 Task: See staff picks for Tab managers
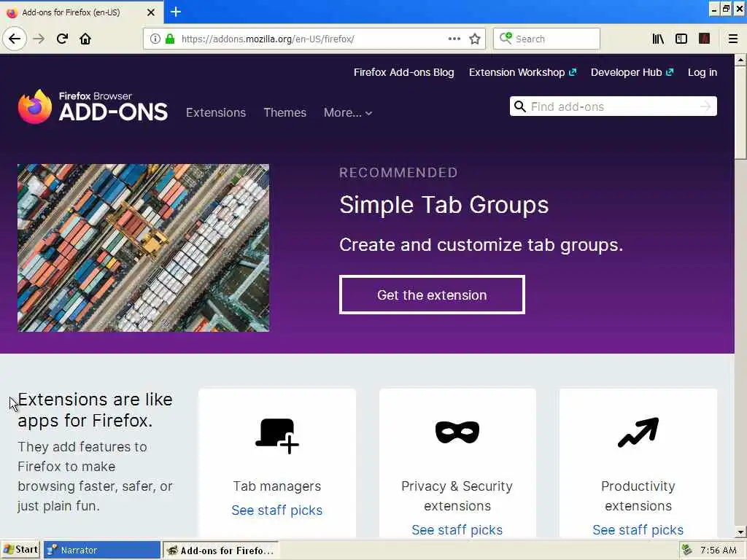[276, 510]
